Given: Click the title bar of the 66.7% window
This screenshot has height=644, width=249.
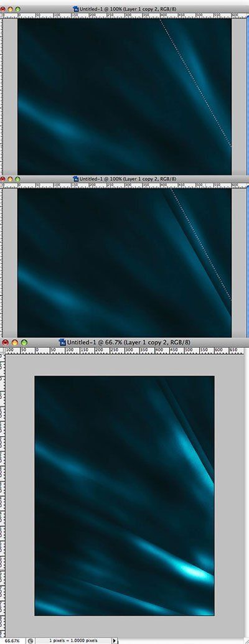Looking at the screenshot, I should pyautogui.click(x=125, y=342).
